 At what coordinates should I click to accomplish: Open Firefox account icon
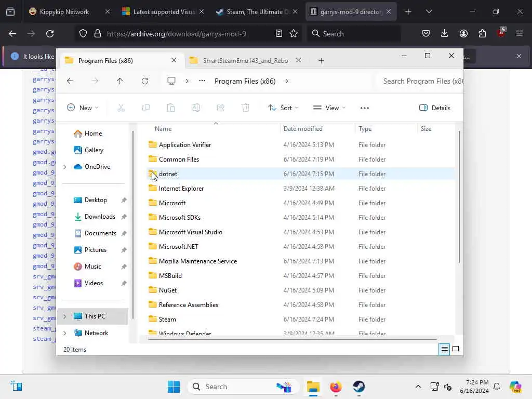pyautogui.click(x=463, y=34)
